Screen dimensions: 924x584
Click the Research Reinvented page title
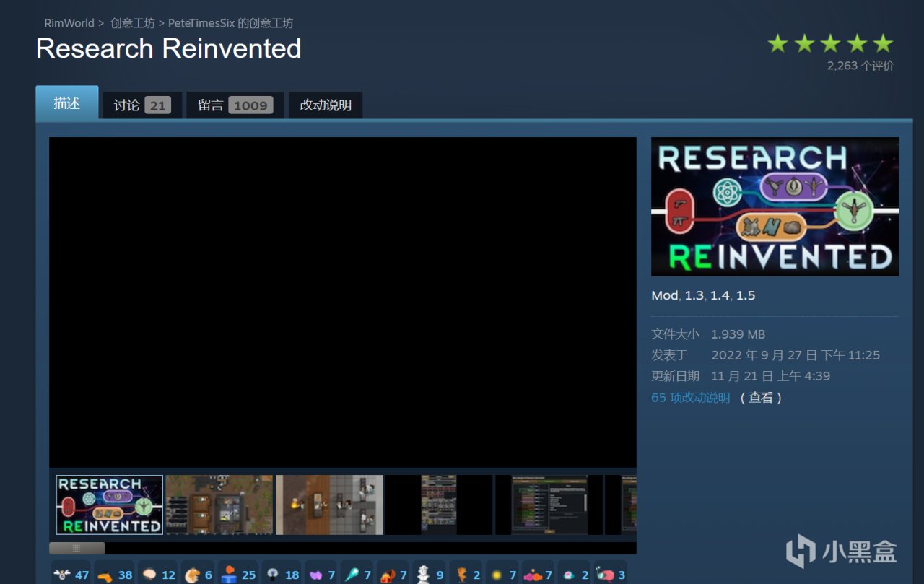[x=168, y=49]
